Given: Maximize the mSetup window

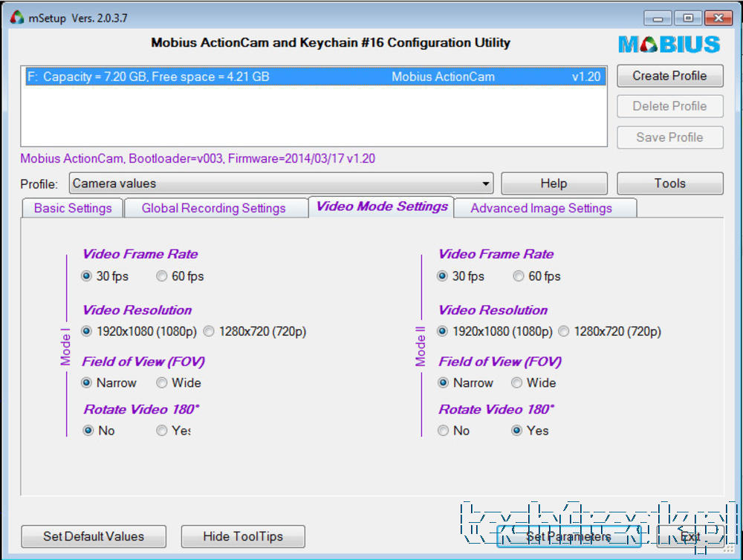Looking at the screenshot, I should coord(688,19).
